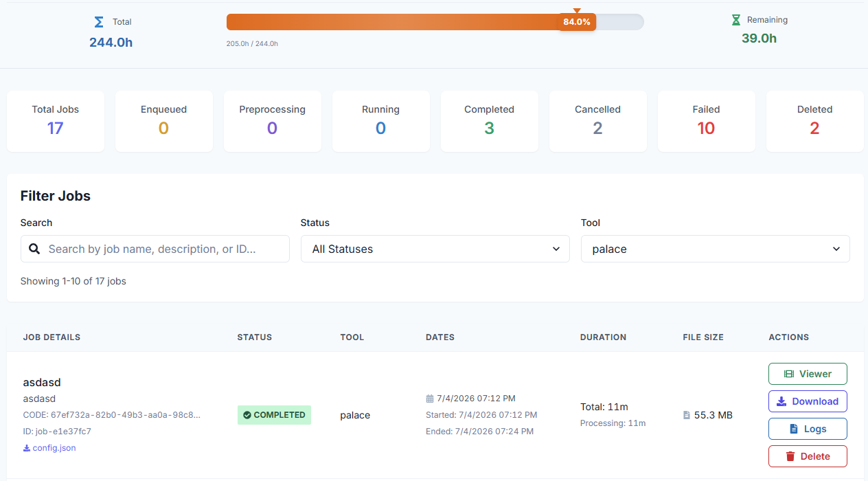
Task: Select the Preprocessing 0 card
Action: pos(273,121)
